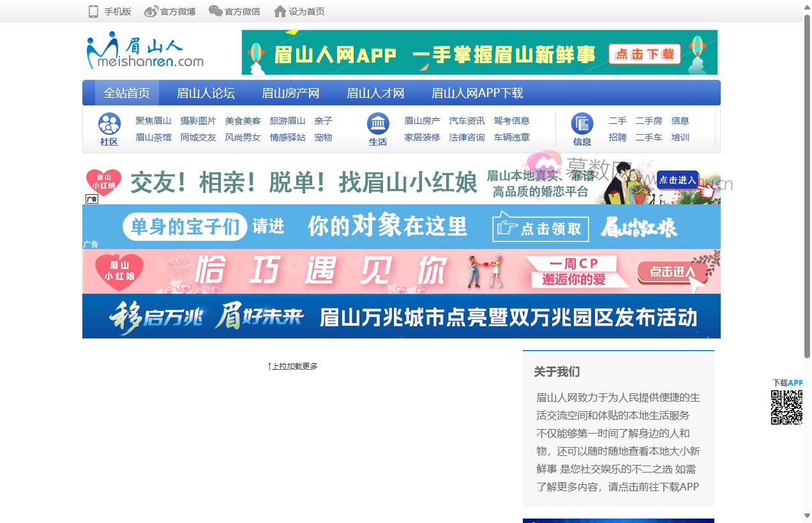
Task: Visit the 驾考信息 link
Action: pyautogui.click(x=511, y=121)
